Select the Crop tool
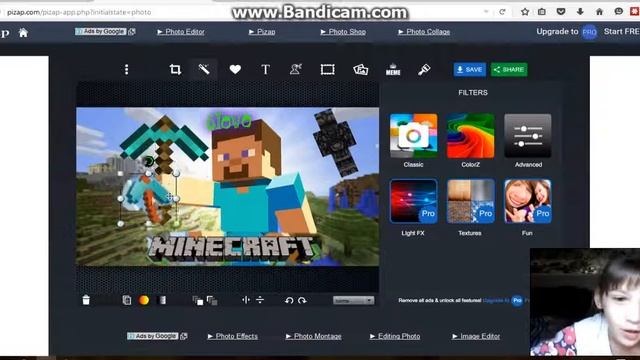 [175, 69]
